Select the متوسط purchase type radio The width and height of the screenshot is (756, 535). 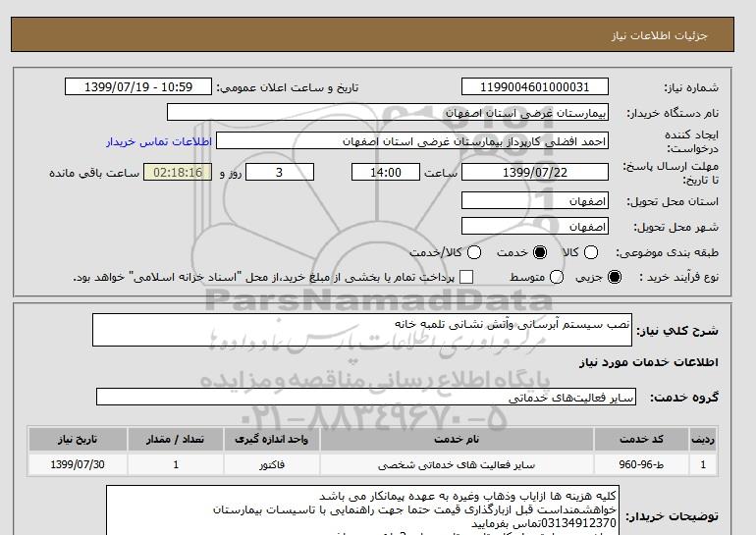[x=557, y=277]
